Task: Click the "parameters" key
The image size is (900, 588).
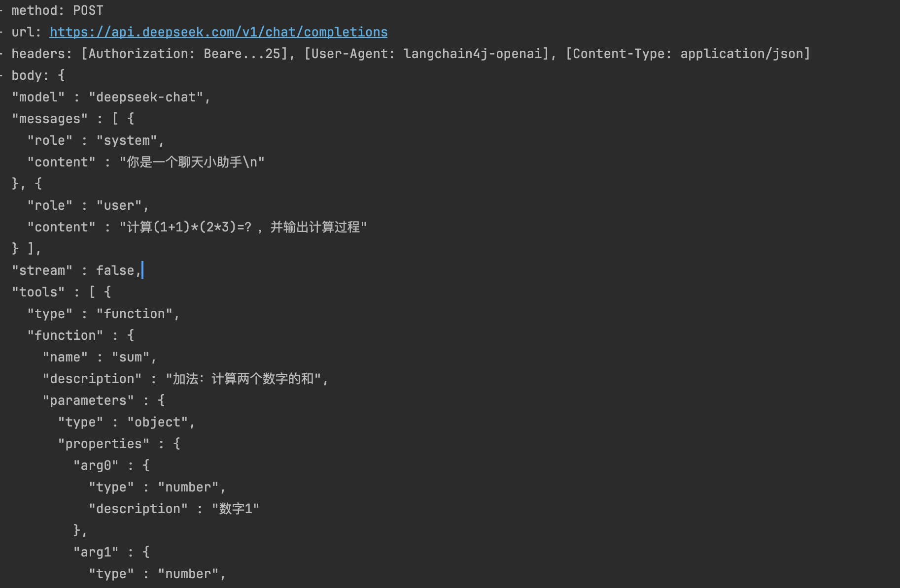Action: pos(88,400)
